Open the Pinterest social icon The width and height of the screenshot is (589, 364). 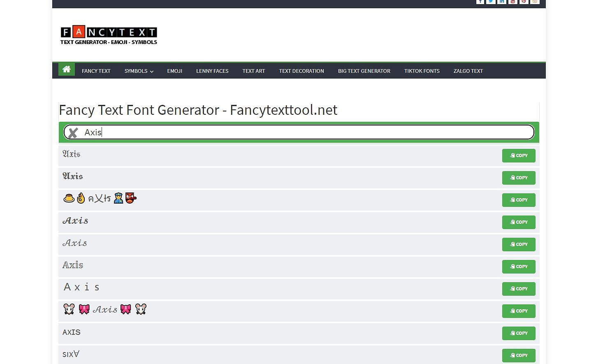pos(524,2)
